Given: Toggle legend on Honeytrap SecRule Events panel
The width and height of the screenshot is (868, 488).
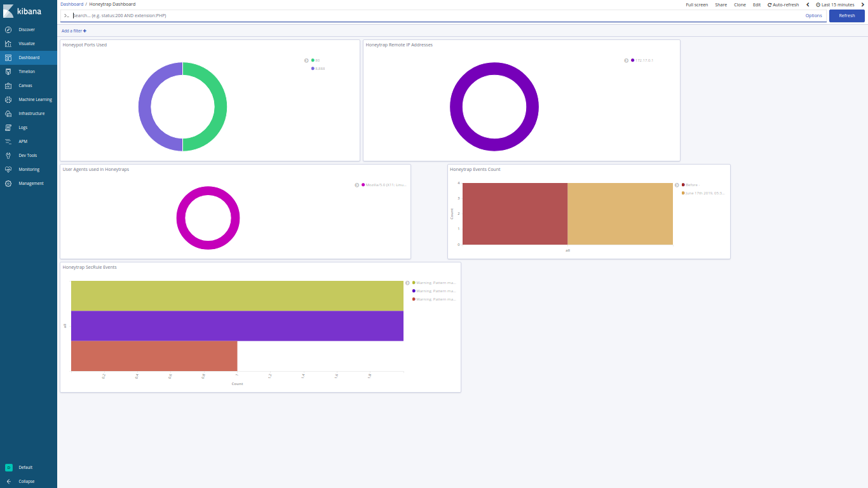Looking at the screenshot, I should coord(407,283).
